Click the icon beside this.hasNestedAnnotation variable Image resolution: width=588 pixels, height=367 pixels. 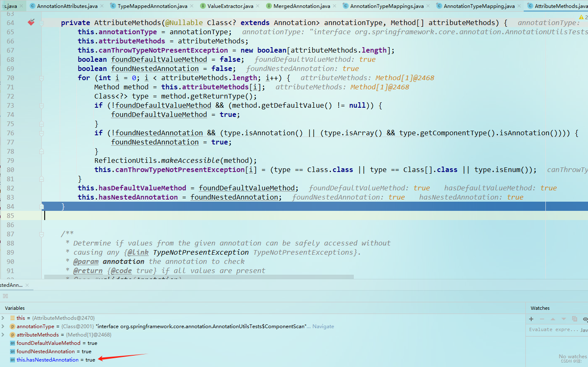pyautogui.click(x=13, y=360)
